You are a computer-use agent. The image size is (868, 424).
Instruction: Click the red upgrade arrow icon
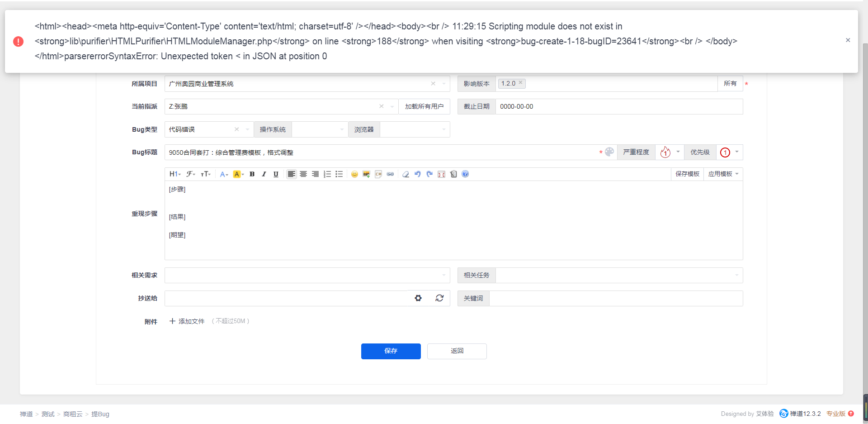pyautogui.click(x=851, y=414)
